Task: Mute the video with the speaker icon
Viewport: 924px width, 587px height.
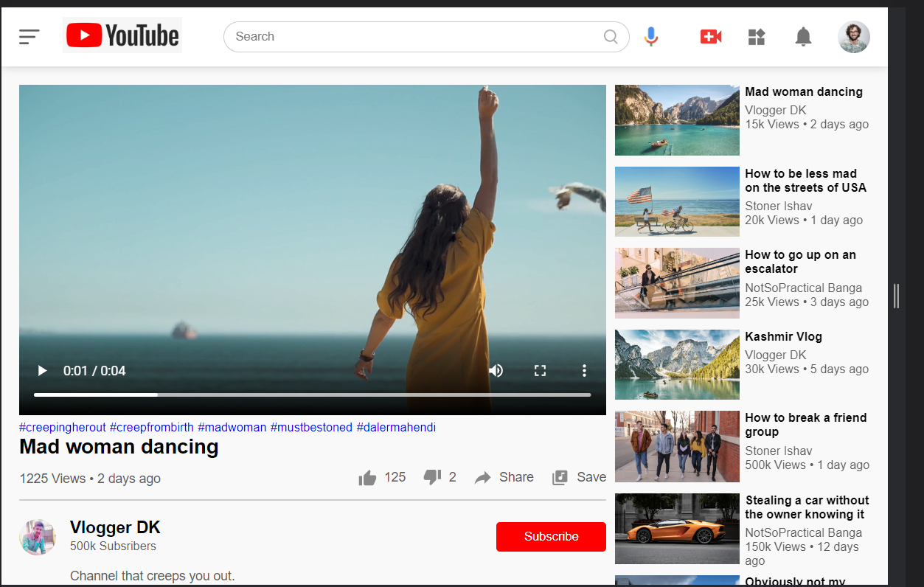Action: pos(496,370)
